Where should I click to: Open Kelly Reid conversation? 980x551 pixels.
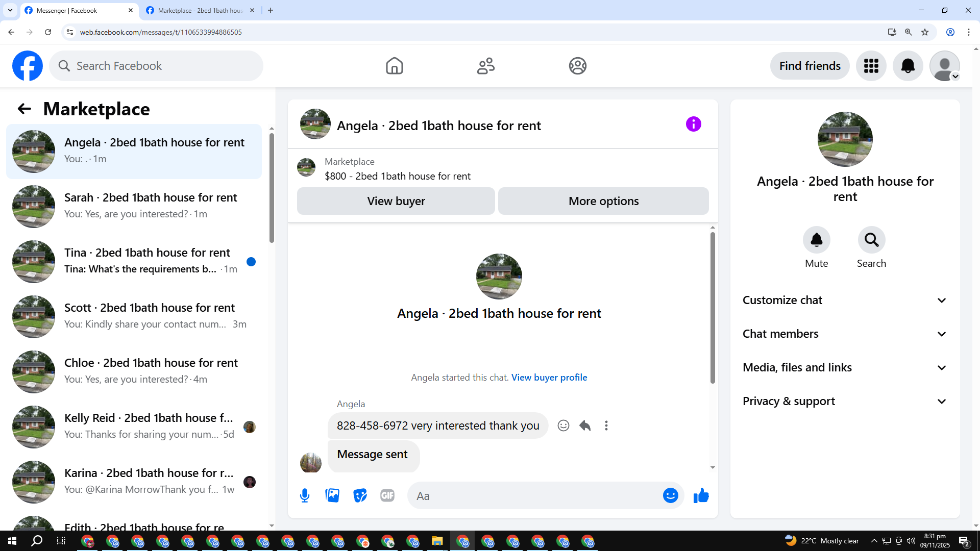(x=134, y=427)
